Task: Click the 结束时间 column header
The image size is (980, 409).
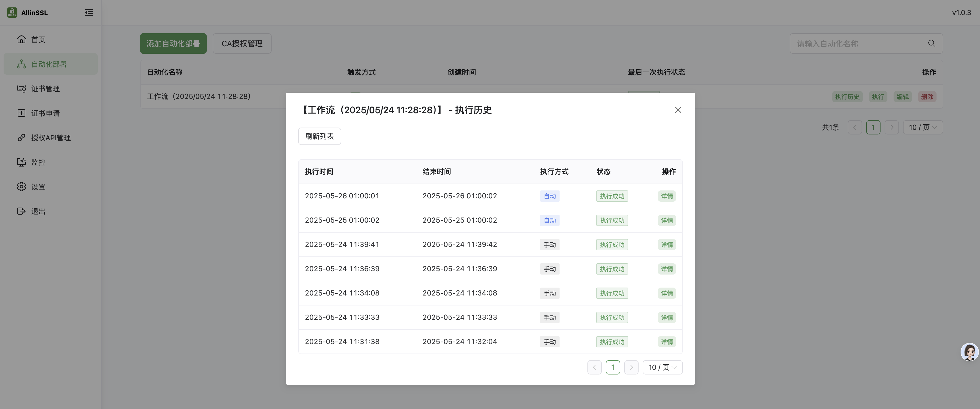Action: click(x=436, y=172)
